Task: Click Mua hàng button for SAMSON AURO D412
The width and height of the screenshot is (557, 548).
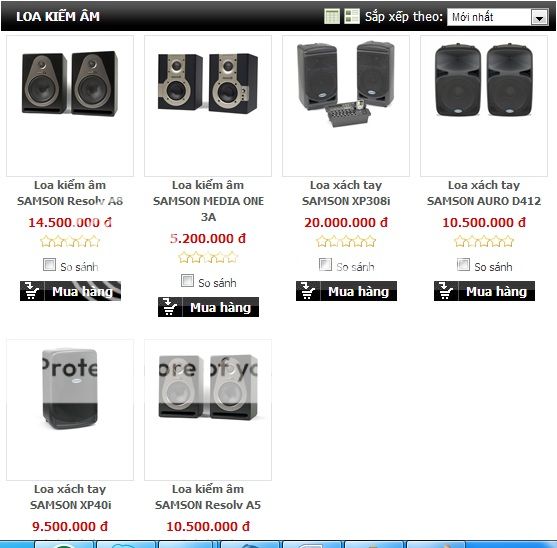Action: 484,291
